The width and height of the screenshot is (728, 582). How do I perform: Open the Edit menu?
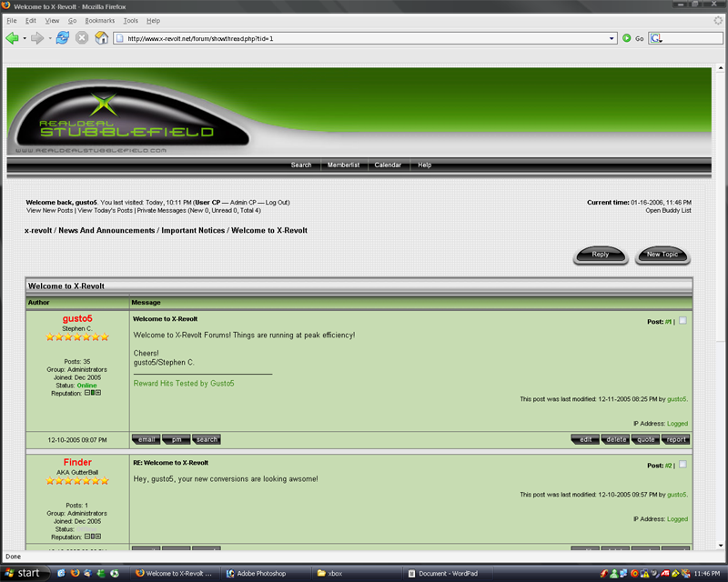point(31,20)
